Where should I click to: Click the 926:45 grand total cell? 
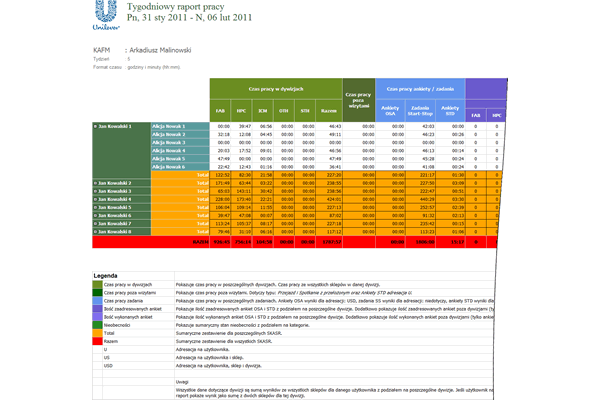tap(220, 242)
